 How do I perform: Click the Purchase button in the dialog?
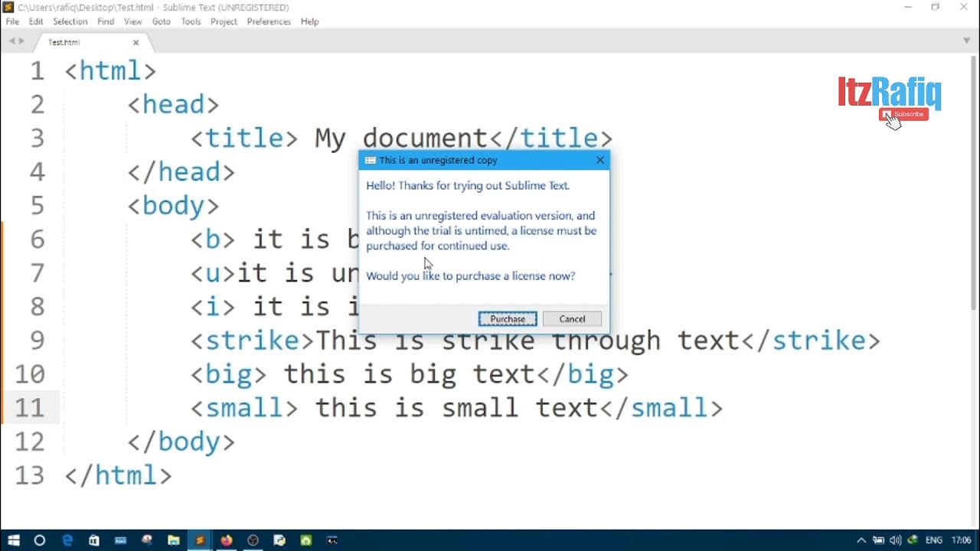click(x=508, y=319)
